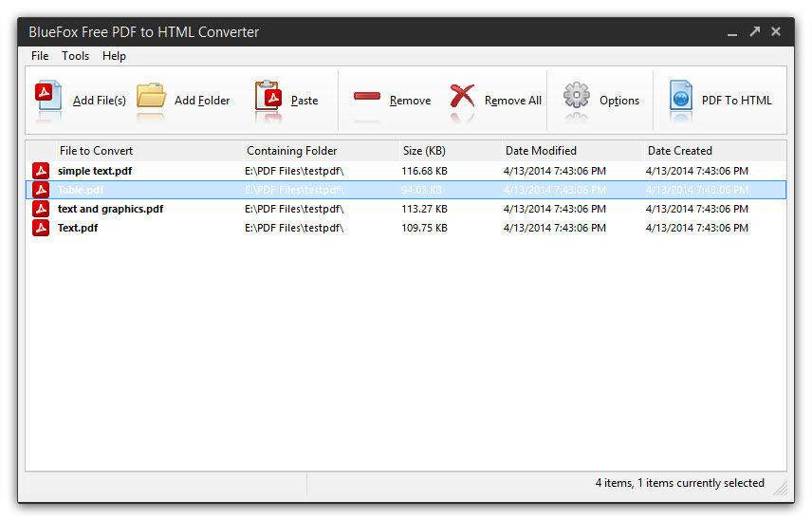Image resolution: width=812 pixels, height=520 pixels.
Task: Click the red Remove minus icon
Action: [x=367, y=97]
